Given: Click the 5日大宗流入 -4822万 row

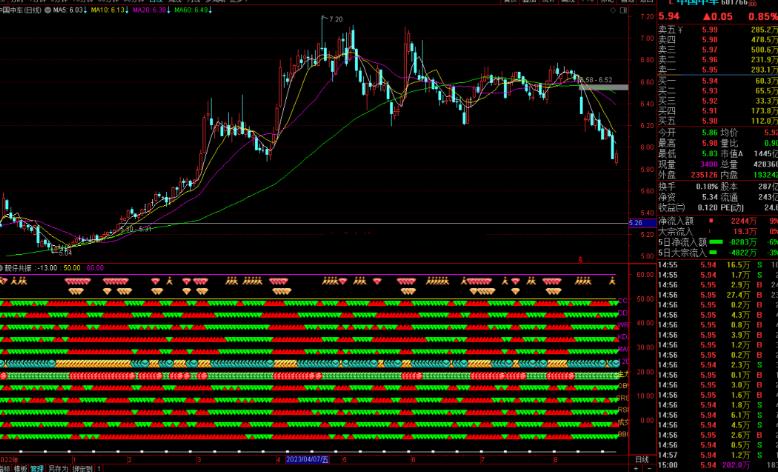Looking at the screenshot, I should click(x=718, y=253).
